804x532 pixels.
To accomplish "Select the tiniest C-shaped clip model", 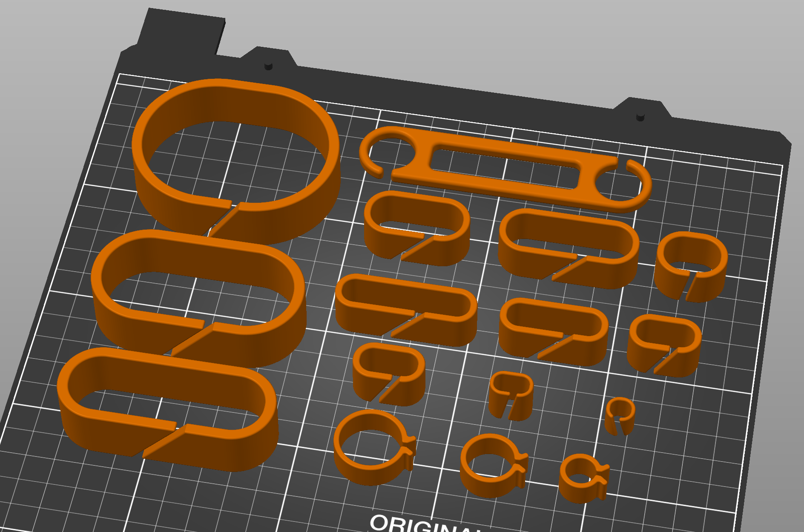I will [620, 416].
